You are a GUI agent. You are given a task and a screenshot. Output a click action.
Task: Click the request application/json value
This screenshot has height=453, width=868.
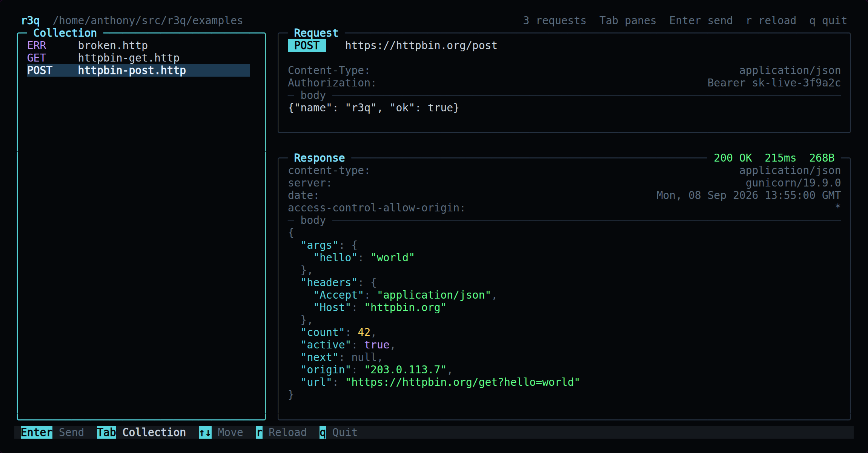pyautogui.click(x=790, y=70)
